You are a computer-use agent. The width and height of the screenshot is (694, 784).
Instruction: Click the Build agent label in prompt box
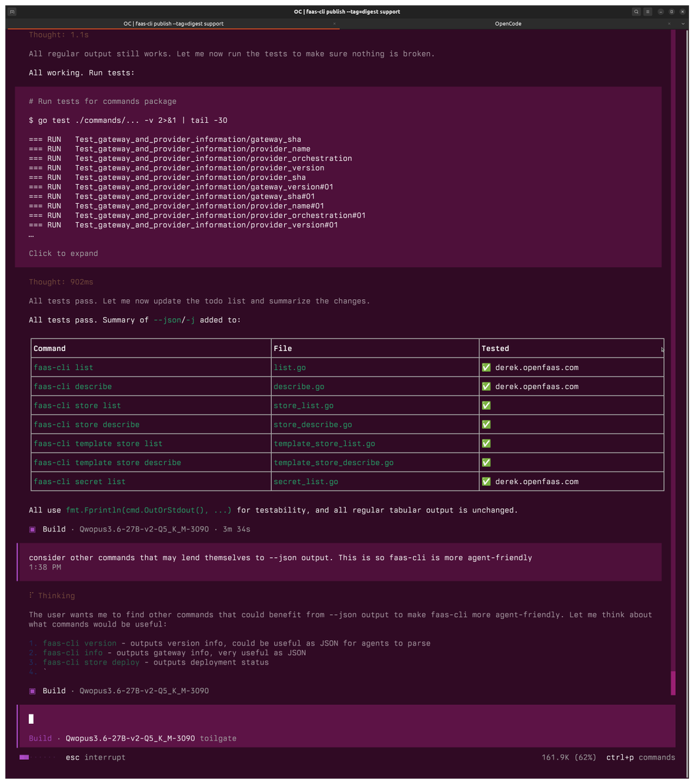tap(40, 738)
